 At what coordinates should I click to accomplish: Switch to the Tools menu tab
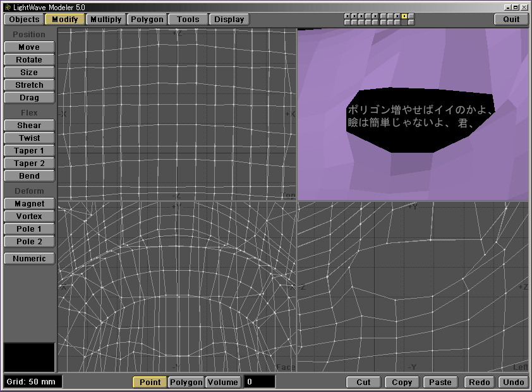click(x=188, y=19)
